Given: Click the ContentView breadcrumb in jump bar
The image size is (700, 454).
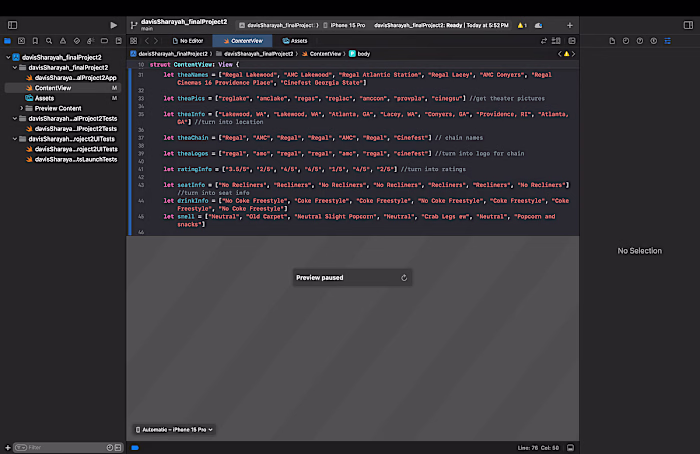Looking at the screenshot, I should tap(321, 54).
